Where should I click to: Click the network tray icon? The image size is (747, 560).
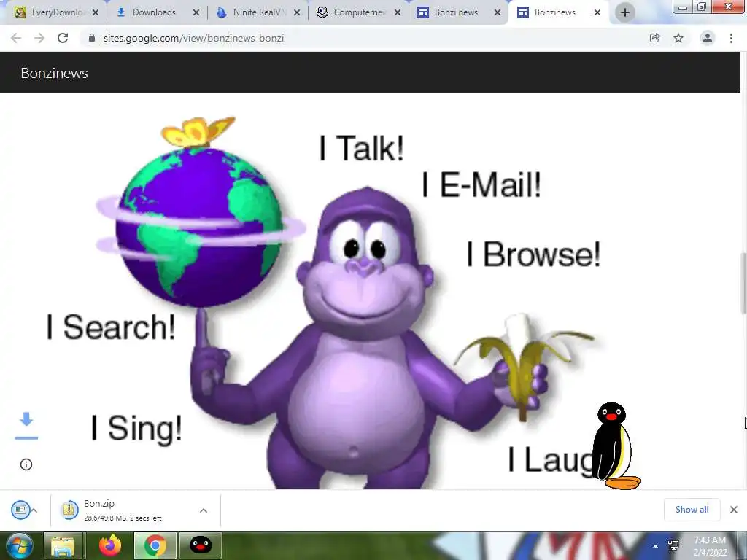pyautogui.click(x=673, y=545)
